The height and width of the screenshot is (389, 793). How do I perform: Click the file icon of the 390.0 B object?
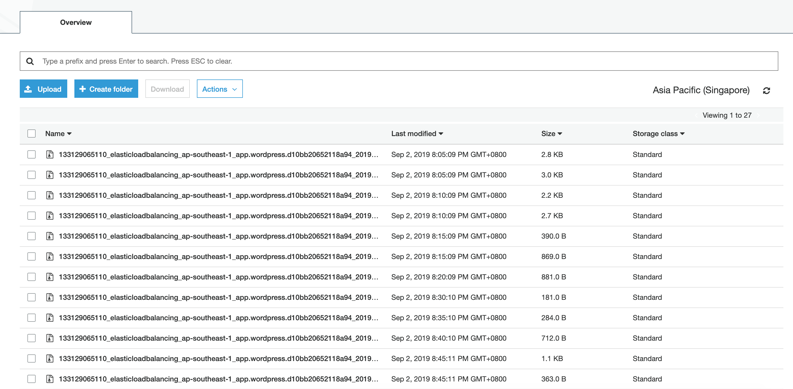point(50,236)
